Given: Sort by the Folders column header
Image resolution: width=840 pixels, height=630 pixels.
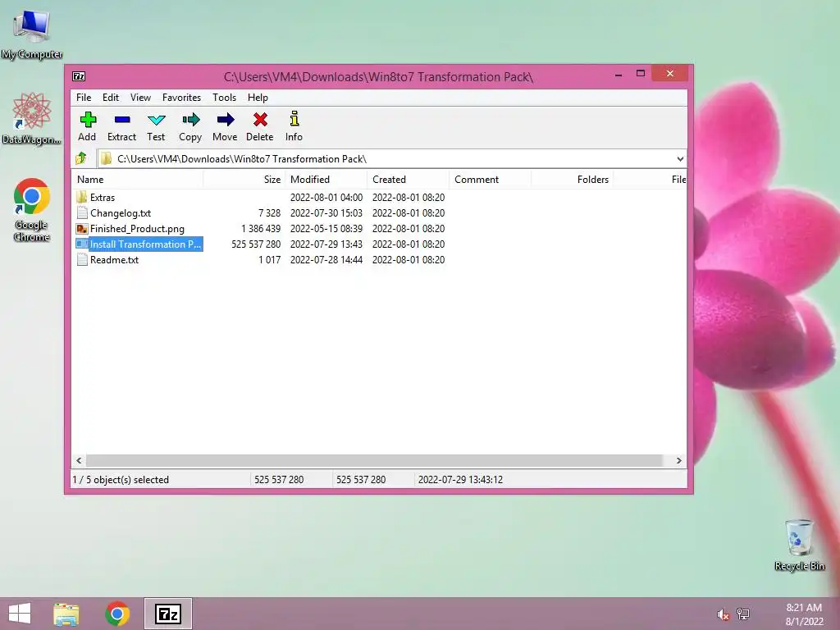Looking at the screenshot, I should click(x=572, y=180).
